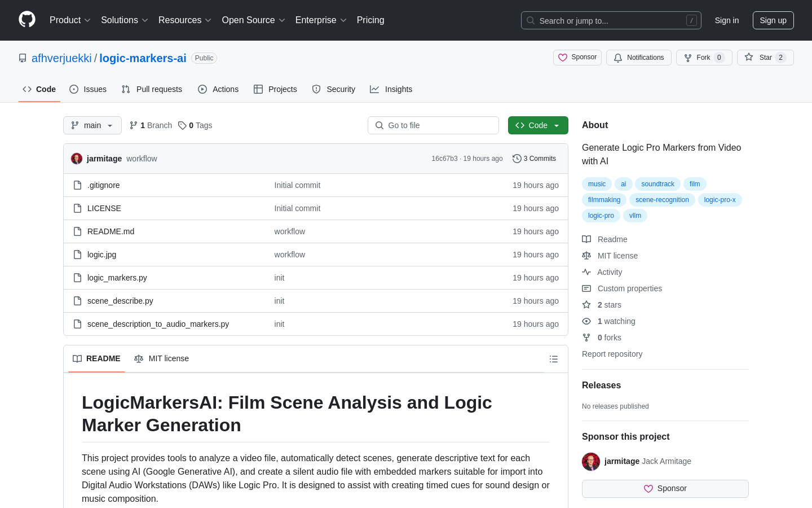812x508 pixels.
Task: View the 3 Commits history
Action: (x=534, y=159)
